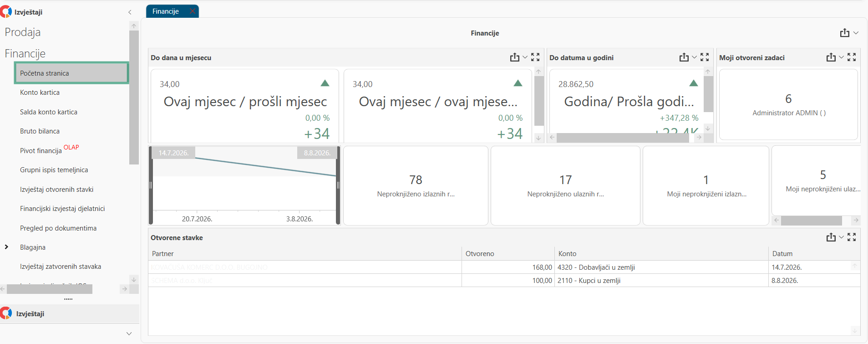Open export options for Moji otvoreni zadaci
868x344 pixels.
pos(841,57)
